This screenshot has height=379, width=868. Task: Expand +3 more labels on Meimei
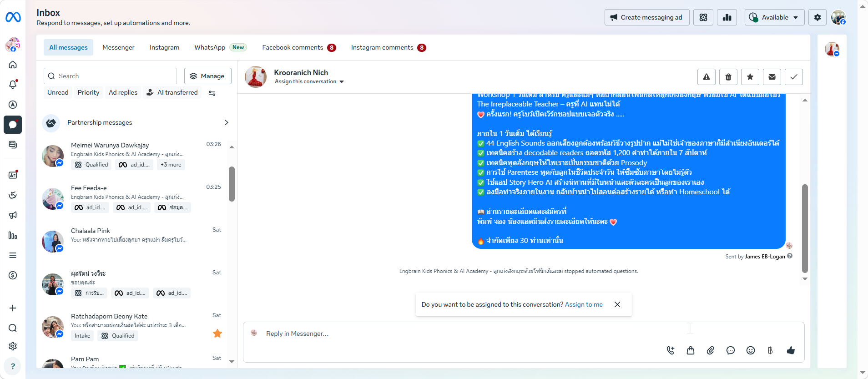click(171, 165)
